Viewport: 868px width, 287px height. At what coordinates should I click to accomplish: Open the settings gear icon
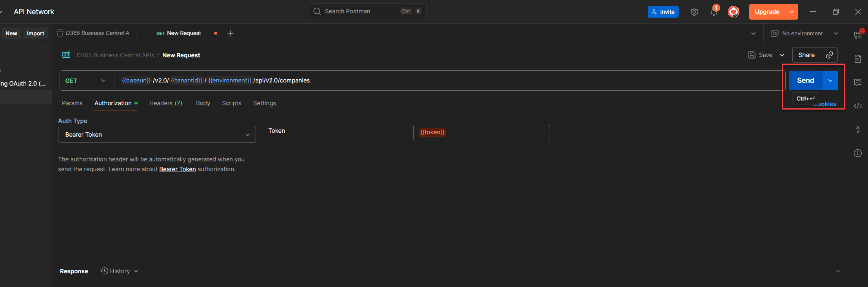pos(694,12)
